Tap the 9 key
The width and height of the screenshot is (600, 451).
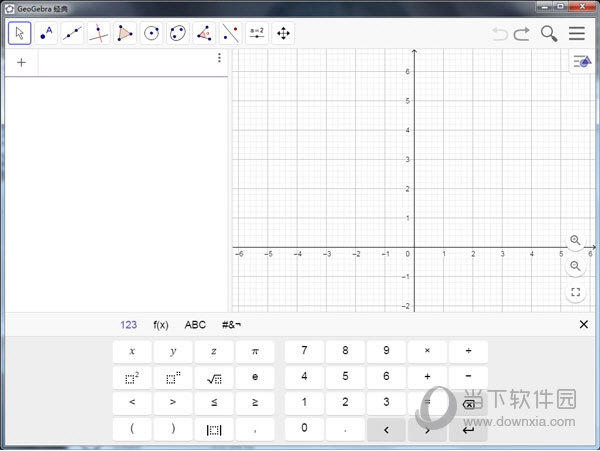386,351
